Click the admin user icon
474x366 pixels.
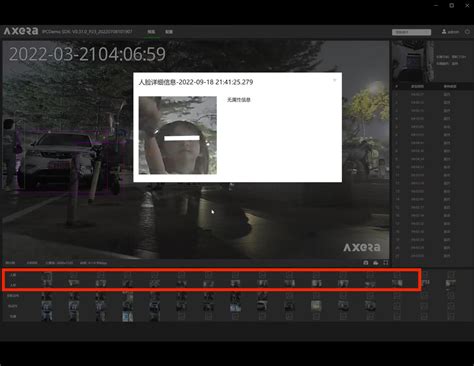(444, 31)
